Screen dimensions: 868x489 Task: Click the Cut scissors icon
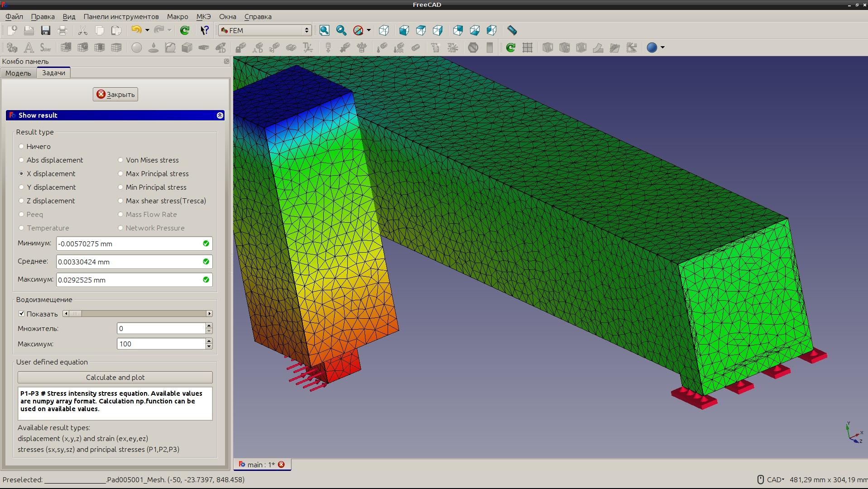pyautogui.click(x=82, y=30)
